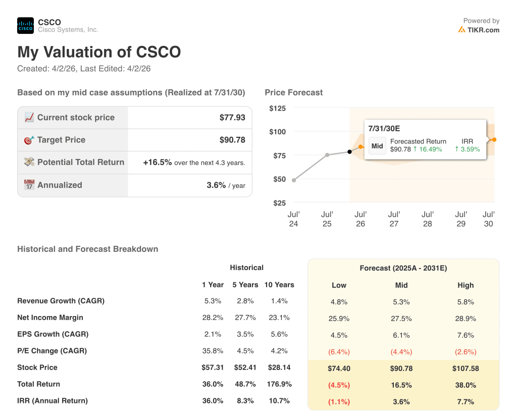Select the Low forecast scenario column
This screenshot has height=420, width=517.
point(339,285)
